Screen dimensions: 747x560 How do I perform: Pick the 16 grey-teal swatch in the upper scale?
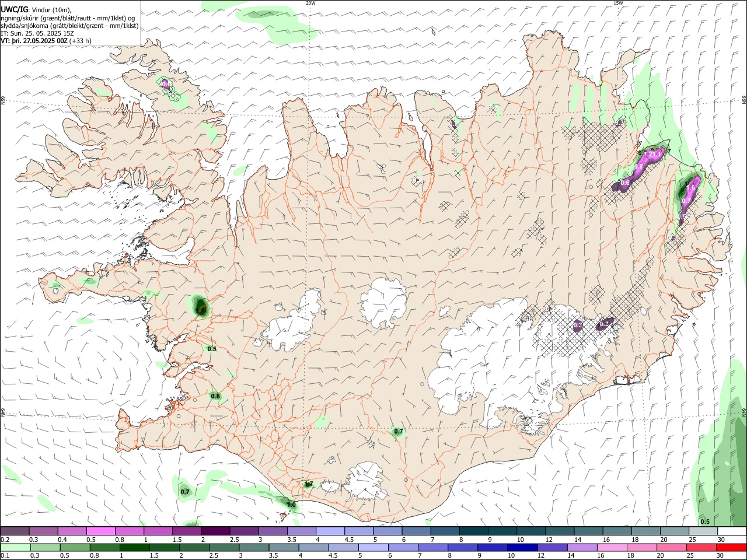tap(617, 531)
